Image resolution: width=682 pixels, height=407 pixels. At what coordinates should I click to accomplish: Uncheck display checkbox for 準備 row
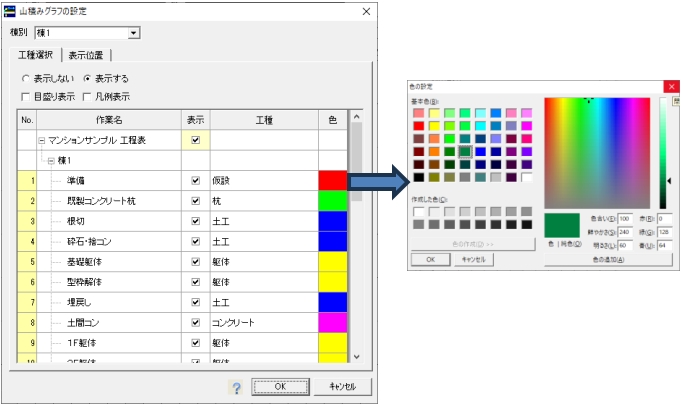[196, 181]
